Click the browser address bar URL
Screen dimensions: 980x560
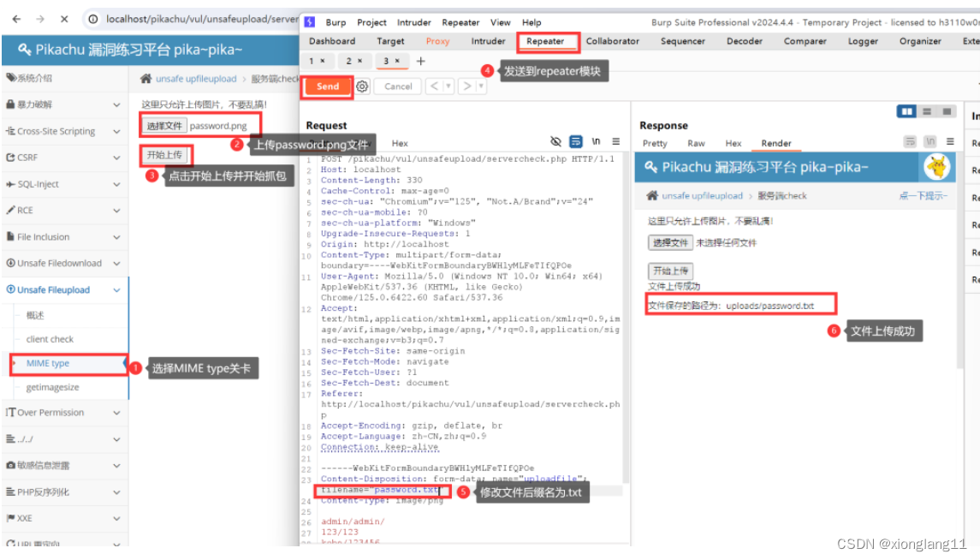click(x=201, y=19)
